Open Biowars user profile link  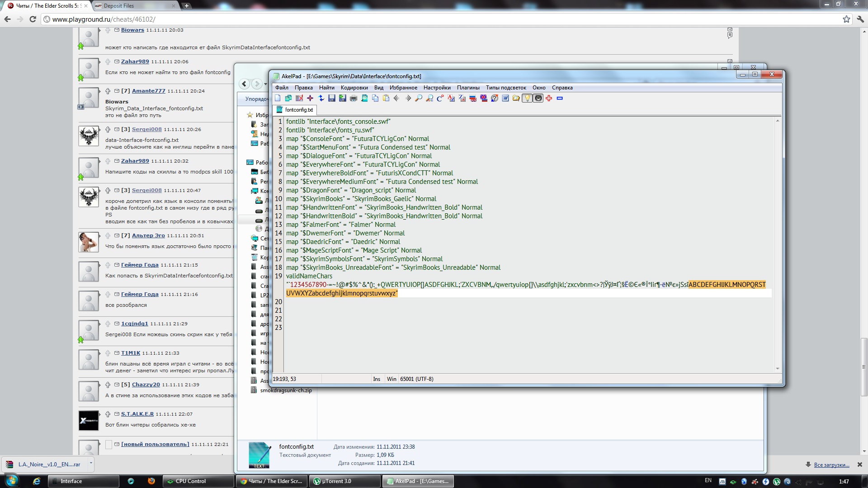click(132, 30)
